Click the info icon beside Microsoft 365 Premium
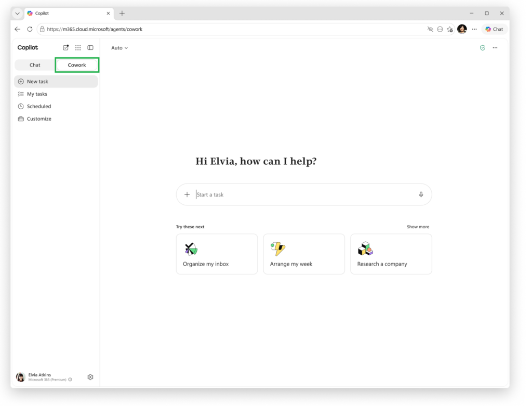 tap(70, 379)
